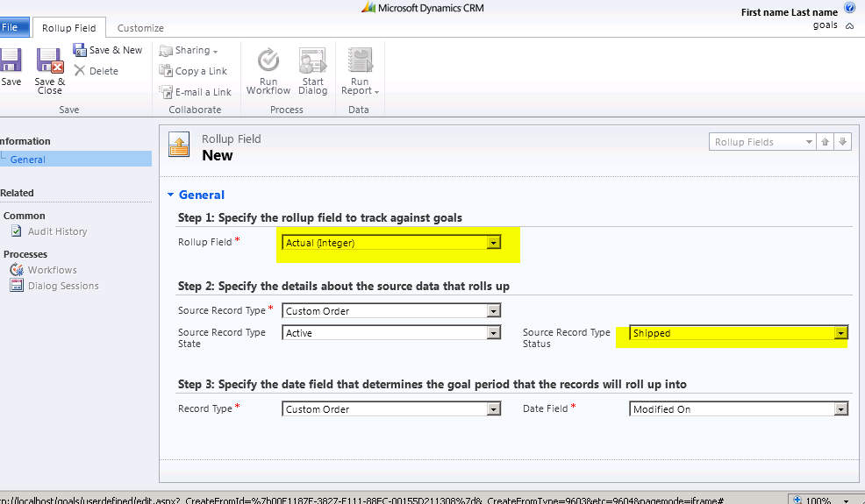This screenshot has width=865, height=504.
Task: Open Dialog Sessions under Processes
Action: pos(63,287)
